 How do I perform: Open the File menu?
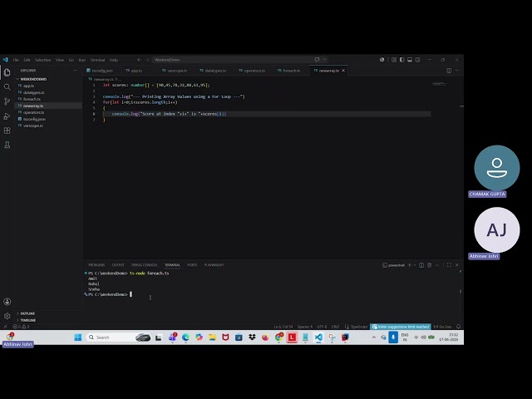(x=16, y=60)
